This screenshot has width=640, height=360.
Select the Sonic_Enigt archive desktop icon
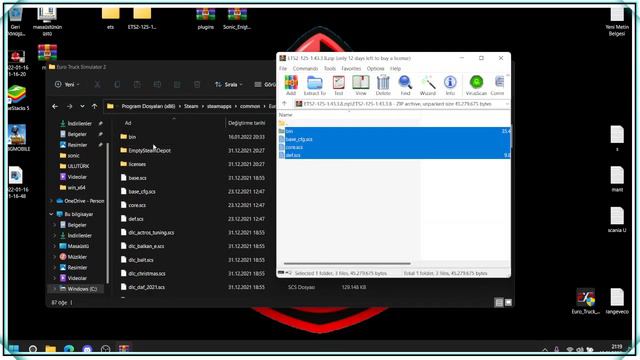point(237,18)
